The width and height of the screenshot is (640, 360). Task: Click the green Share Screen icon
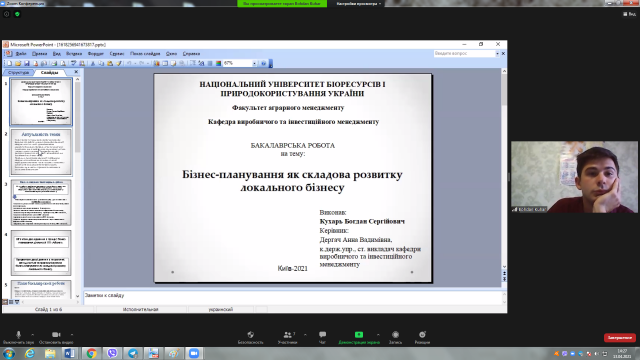(359, 335)
